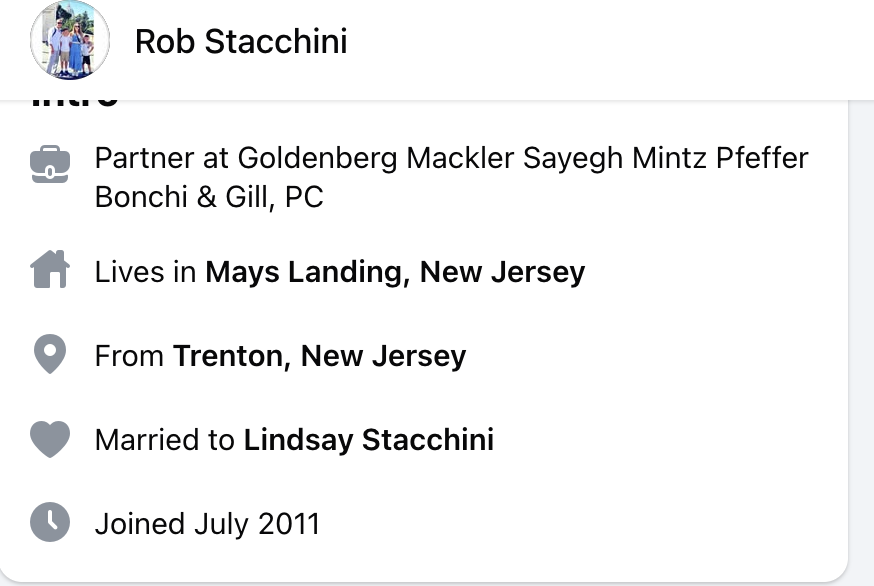Click empty header area right of name

pyautogui.click(x=600, y=42)
